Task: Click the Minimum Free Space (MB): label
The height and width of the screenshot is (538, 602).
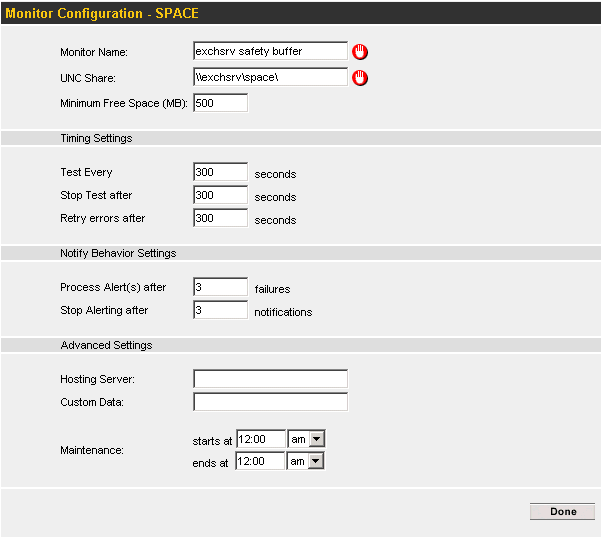Action: point(124,103)
